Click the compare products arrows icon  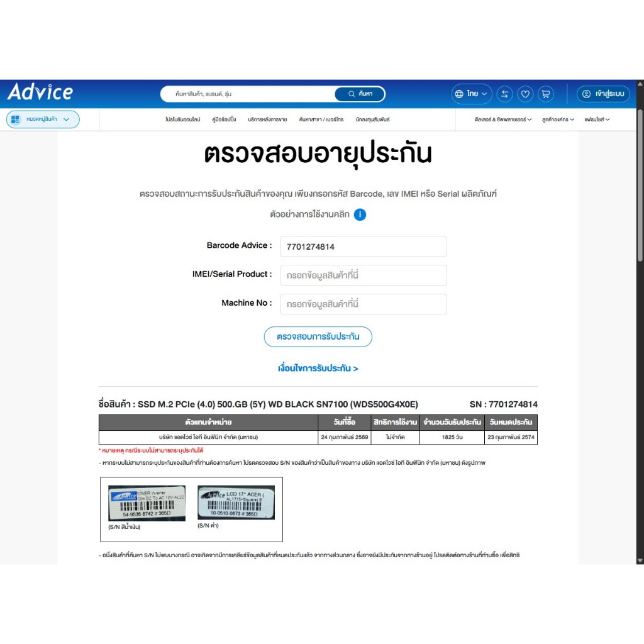tap(504, 94)
